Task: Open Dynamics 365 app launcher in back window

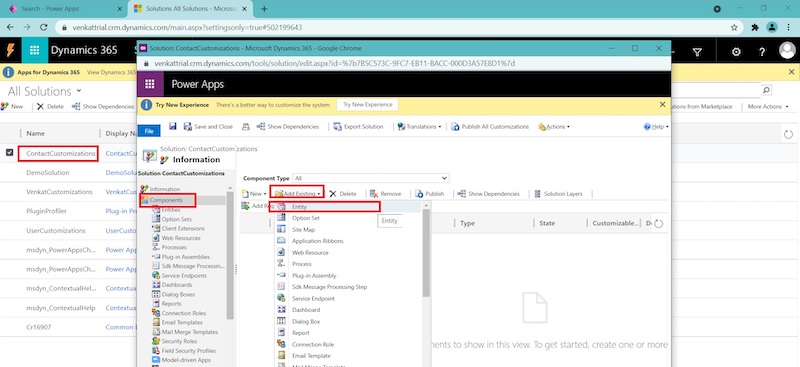Action: [x=35, y=50]
